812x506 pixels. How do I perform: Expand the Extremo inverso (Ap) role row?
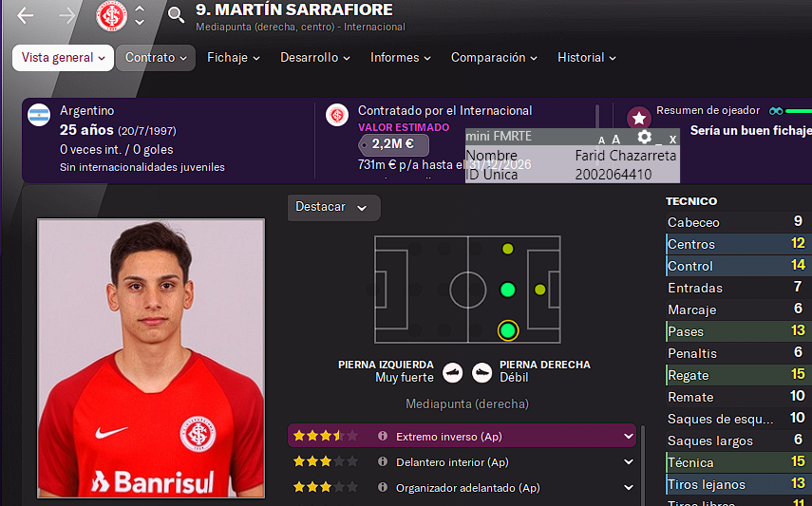tap(462, 436)
